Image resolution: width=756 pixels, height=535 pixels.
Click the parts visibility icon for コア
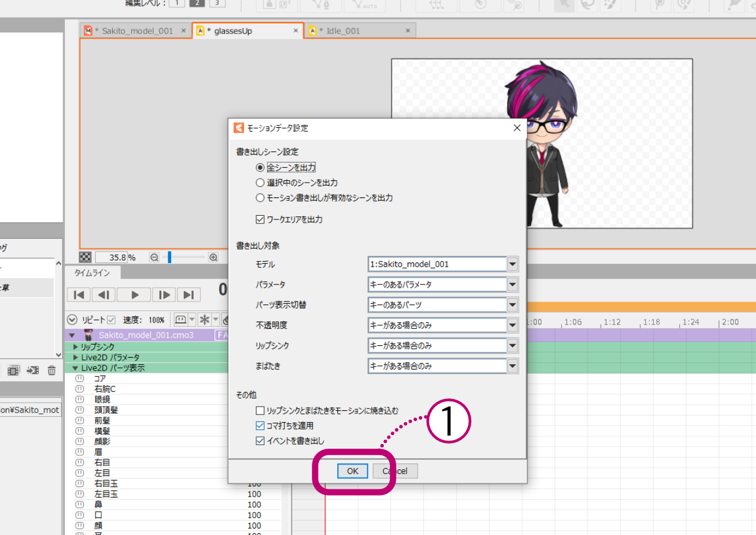click(x=80, y=378)
